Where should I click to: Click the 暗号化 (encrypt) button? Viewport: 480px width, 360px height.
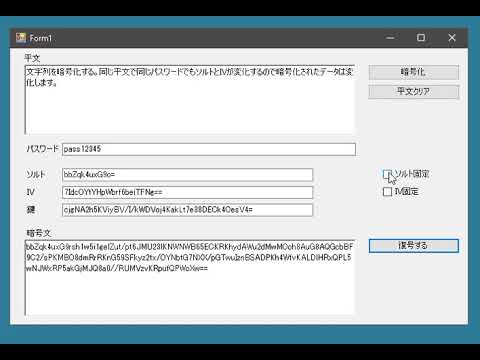click(x=413, y=72)
